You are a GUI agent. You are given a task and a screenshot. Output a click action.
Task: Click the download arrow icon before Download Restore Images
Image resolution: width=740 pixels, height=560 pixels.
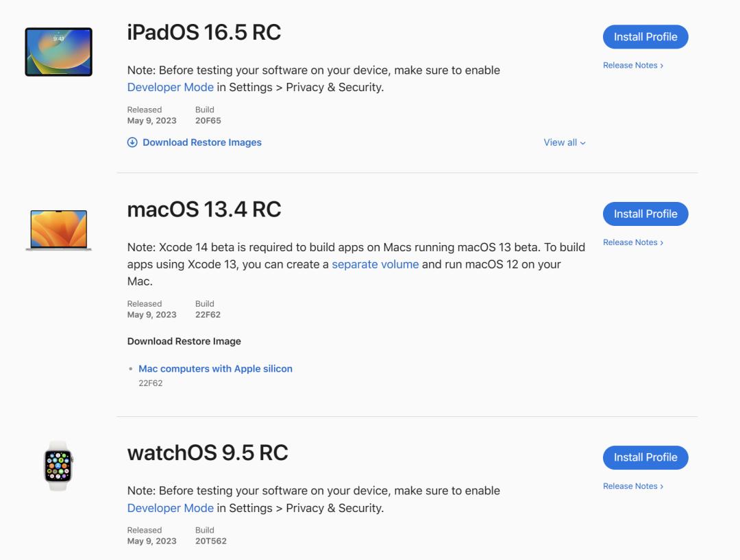[132, 142]
